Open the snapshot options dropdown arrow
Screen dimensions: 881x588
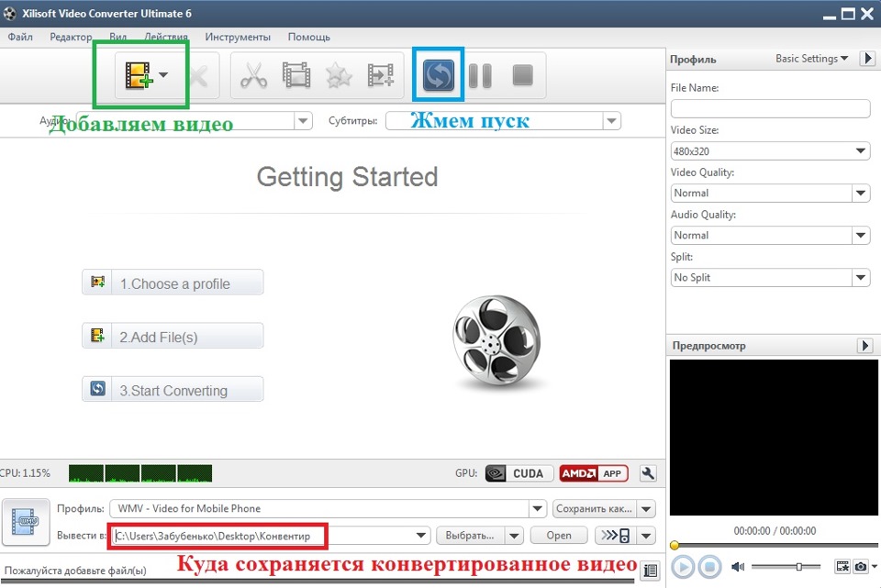point(874,567)
